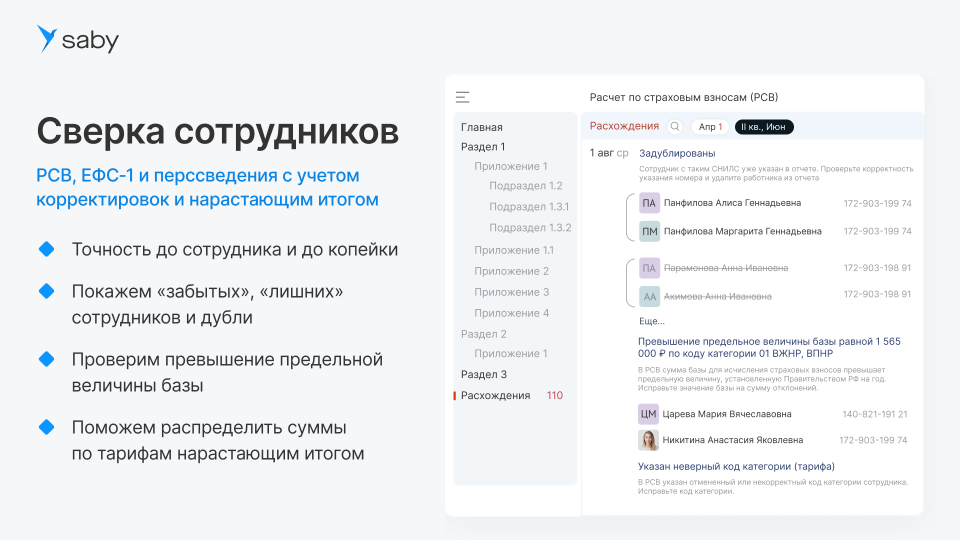Viewport: 960px width, 540px height.
Task: Open Раздел 2 in the sidebar
Action: point(484,334)
